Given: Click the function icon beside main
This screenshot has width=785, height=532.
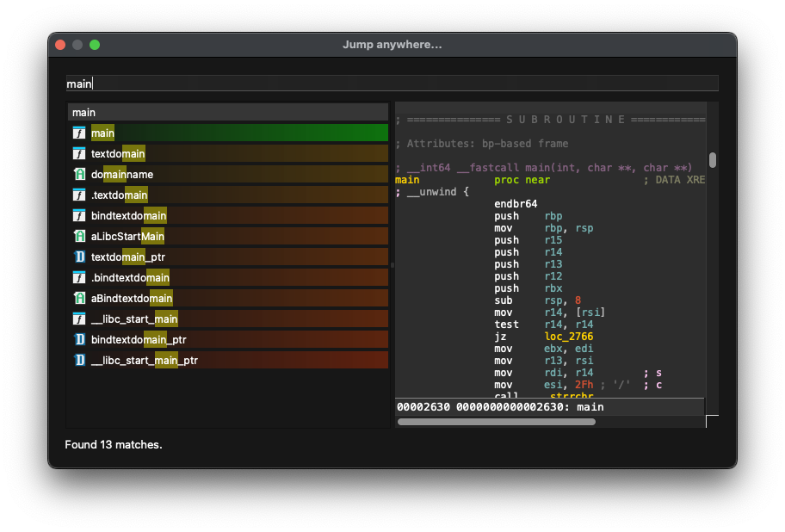Looking at the screenshot, I should tap(79, 133).
